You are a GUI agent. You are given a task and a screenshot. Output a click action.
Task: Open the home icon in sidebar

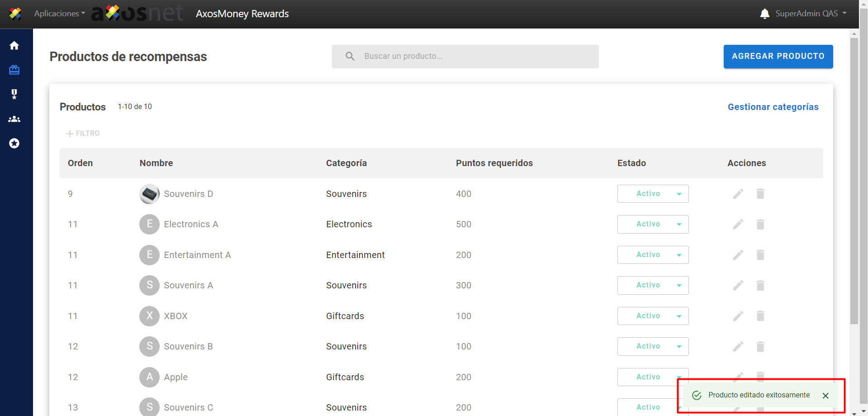click(14, 46)
